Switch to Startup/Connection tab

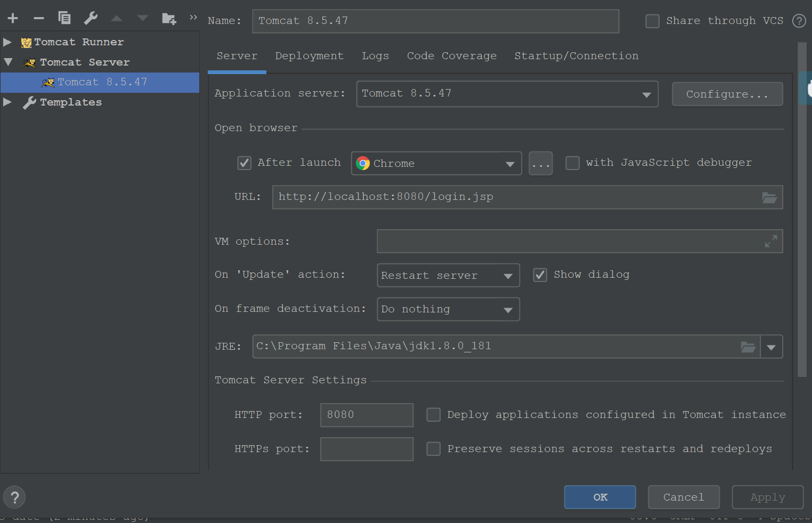pyautogui.click(x=576, y=56)
